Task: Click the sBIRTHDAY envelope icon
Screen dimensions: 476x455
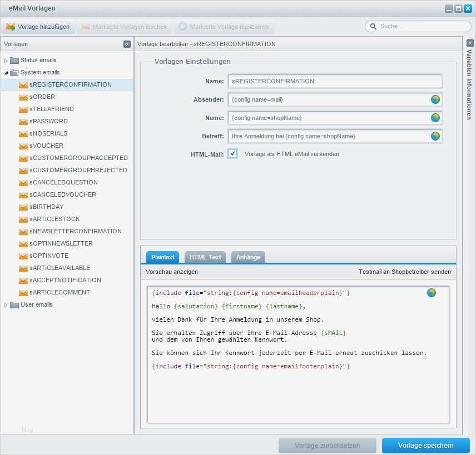Action: tap(23, 207)
